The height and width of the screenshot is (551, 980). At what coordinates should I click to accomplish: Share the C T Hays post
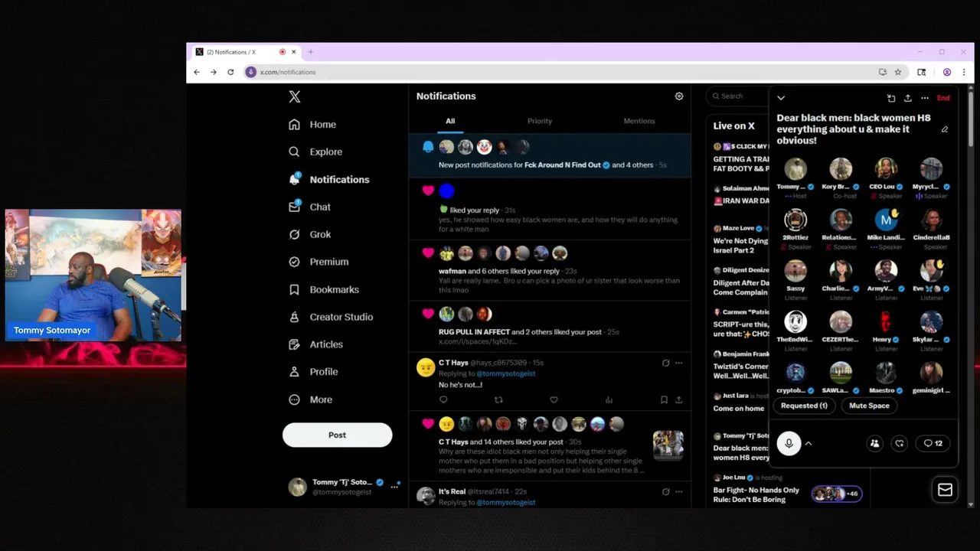[x=678, y=399]
